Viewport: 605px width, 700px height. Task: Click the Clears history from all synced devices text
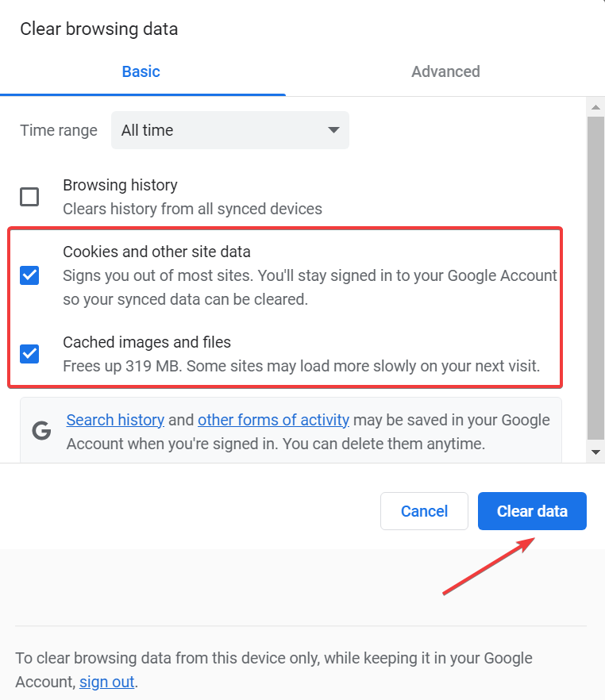click(x=192, y=209)
